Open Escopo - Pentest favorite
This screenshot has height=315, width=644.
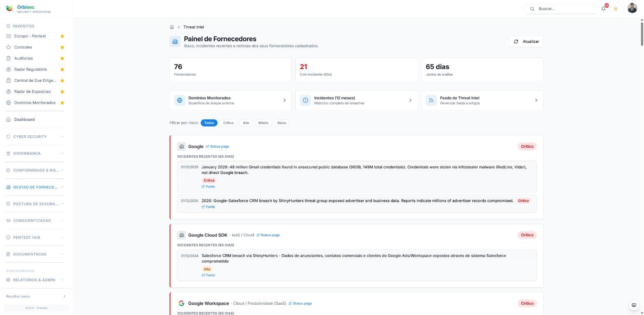tap(30, 36)
